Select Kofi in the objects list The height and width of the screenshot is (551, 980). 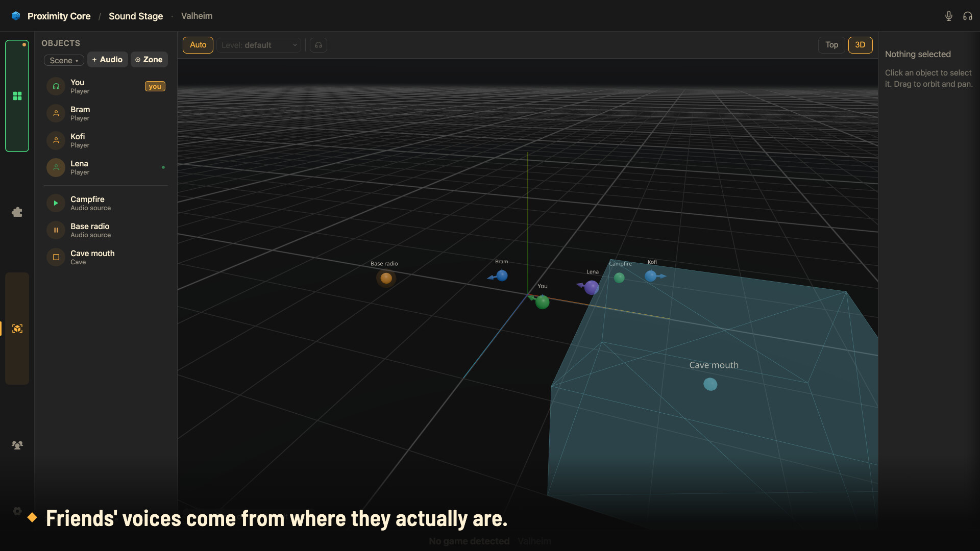tap(106, 140)
